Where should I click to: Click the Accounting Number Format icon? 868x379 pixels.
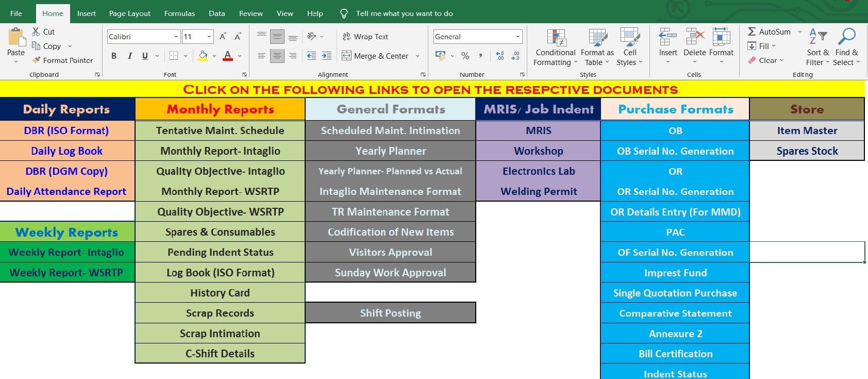(x=440, y=55)
